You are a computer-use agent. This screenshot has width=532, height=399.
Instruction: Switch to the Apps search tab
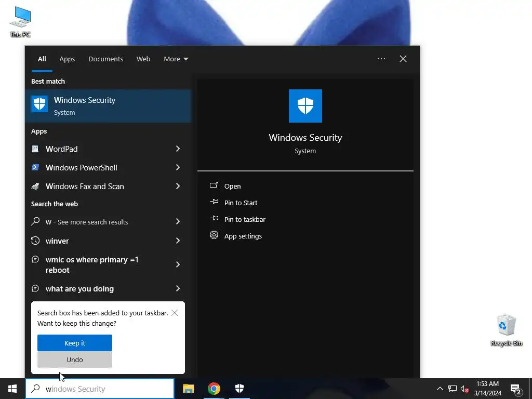[67, 59]
